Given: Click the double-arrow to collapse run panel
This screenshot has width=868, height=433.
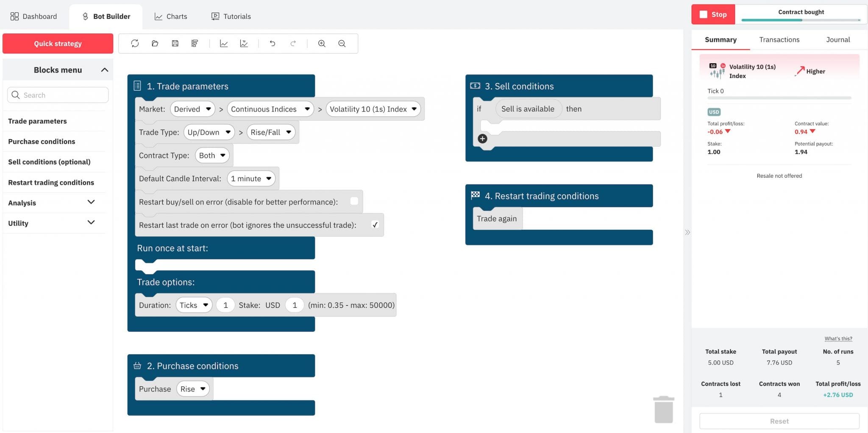Looking at the screenshot, I should (x=687, y=232).
